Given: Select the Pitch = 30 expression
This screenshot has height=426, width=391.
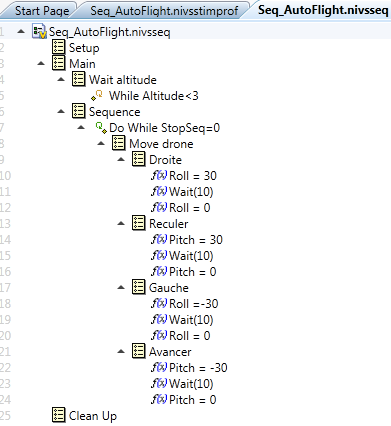Looking at the screenshot, I should pyautogui.click(x=196, y=240).
